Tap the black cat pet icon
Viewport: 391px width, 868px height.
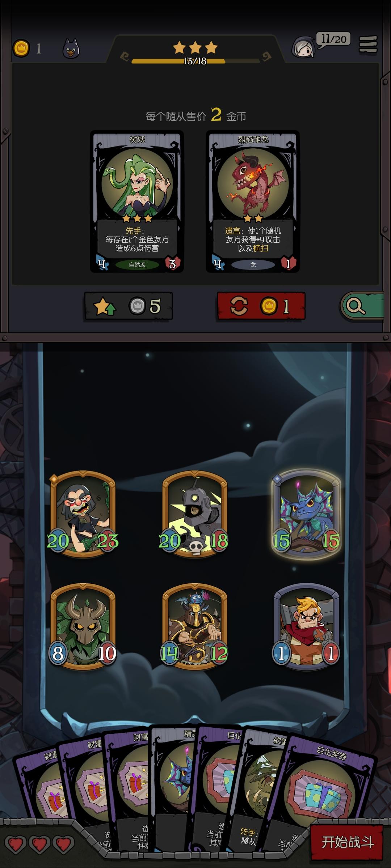click(x=71, y=48)
